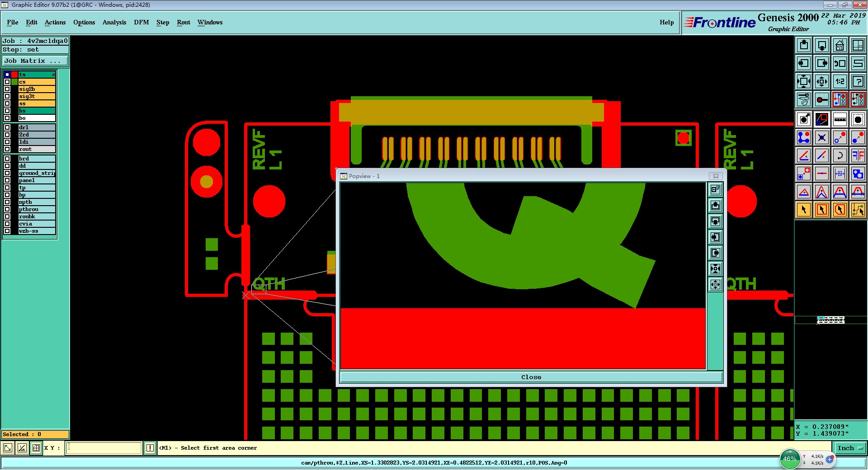
Task: Click the add feature tool icon
Action: coord(804,137)
